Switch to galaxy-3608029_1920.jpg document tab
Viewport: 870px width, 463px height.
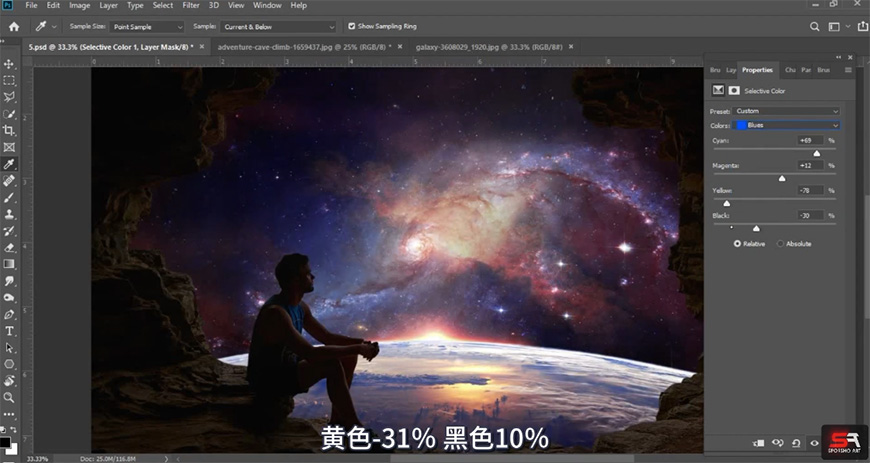tap(489, 47)
